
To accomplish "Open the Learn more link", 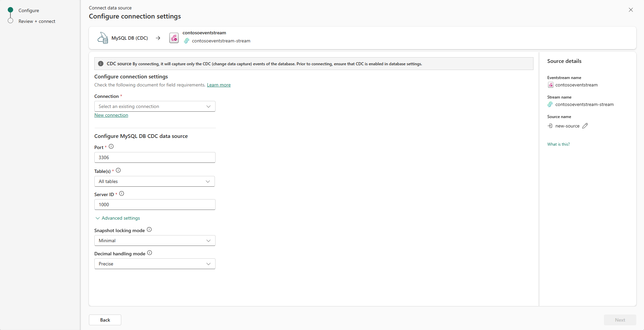I will coord(219,85).
